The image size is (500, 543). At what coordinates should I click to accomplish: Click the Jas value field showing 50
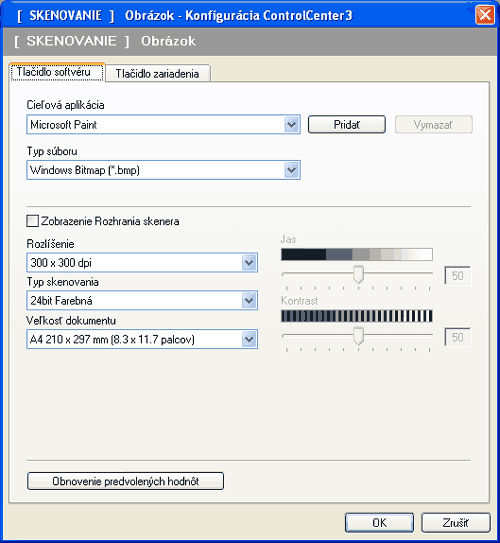coord(457,276)
